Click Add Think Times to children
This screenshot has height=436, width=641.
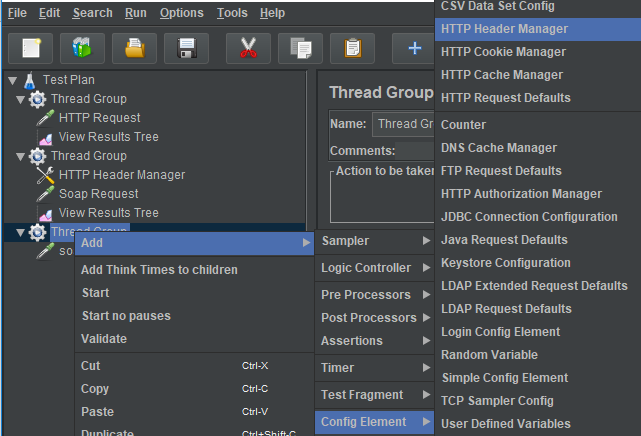pos(194,270)
